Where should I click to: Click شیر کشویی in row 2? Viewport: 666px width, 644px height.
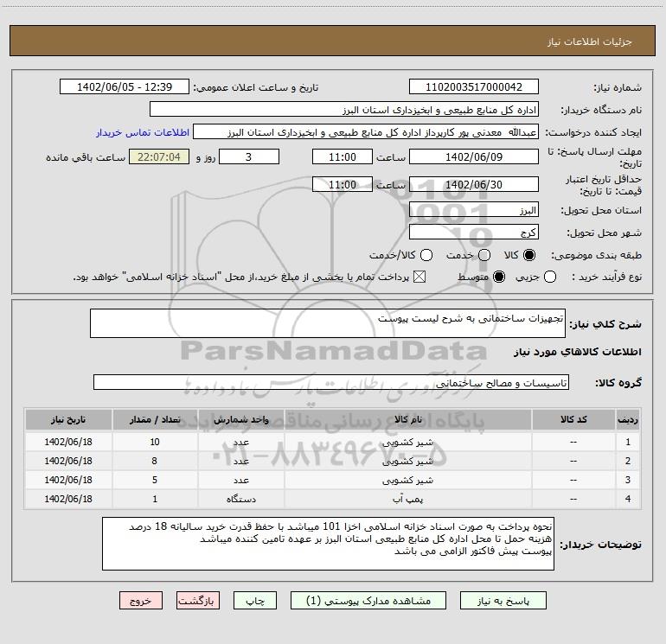pos(407,461)
